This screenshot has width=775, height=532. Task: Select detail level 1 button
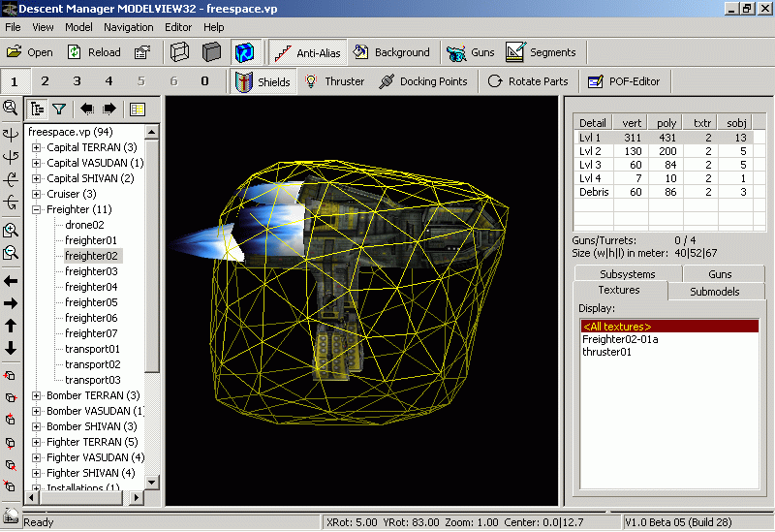point(15,81)
